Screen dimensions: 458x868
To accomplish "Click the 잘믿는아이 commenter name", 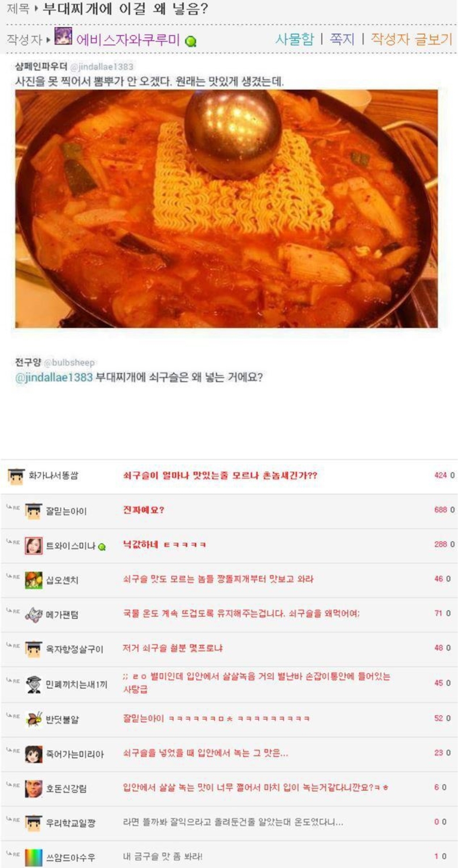I will coord(66,511).
